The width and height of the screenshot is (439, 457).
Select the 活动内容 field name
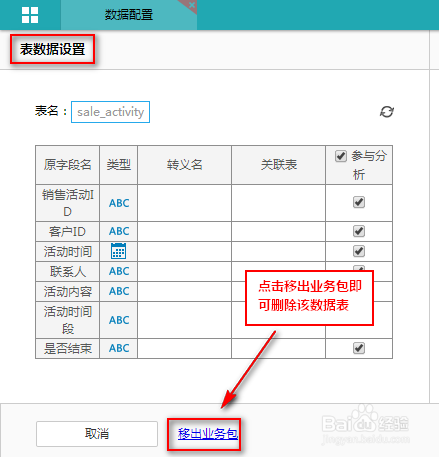click(68, 291)
